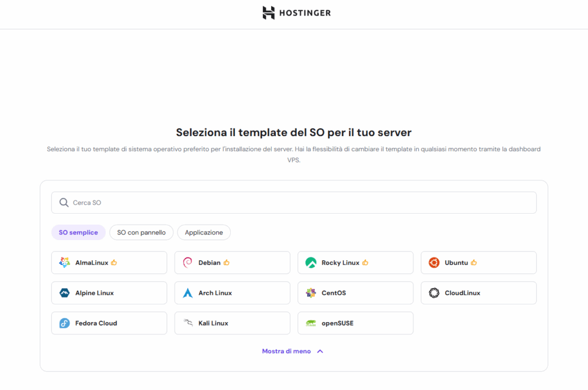Choose the Ubuntu label
The height and width of the screenshot is (390, 588).
pos(457,262)
